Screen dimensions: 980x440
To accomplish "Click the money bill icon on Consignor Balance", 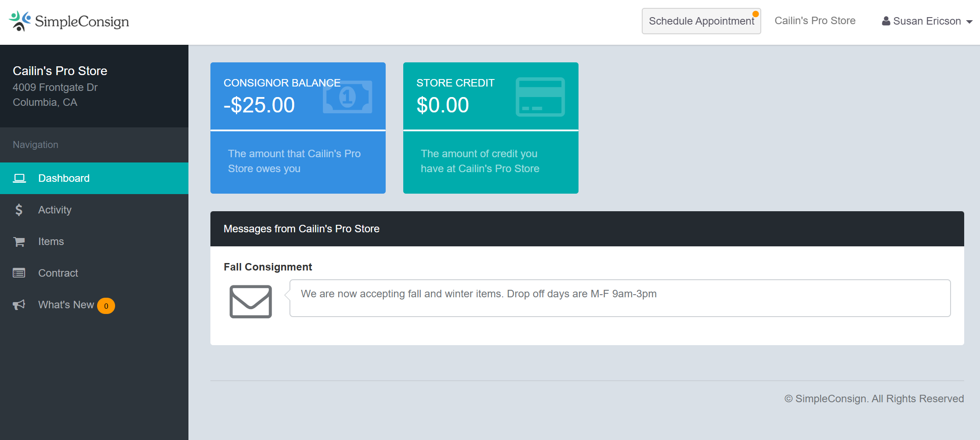I will [347, 97].
